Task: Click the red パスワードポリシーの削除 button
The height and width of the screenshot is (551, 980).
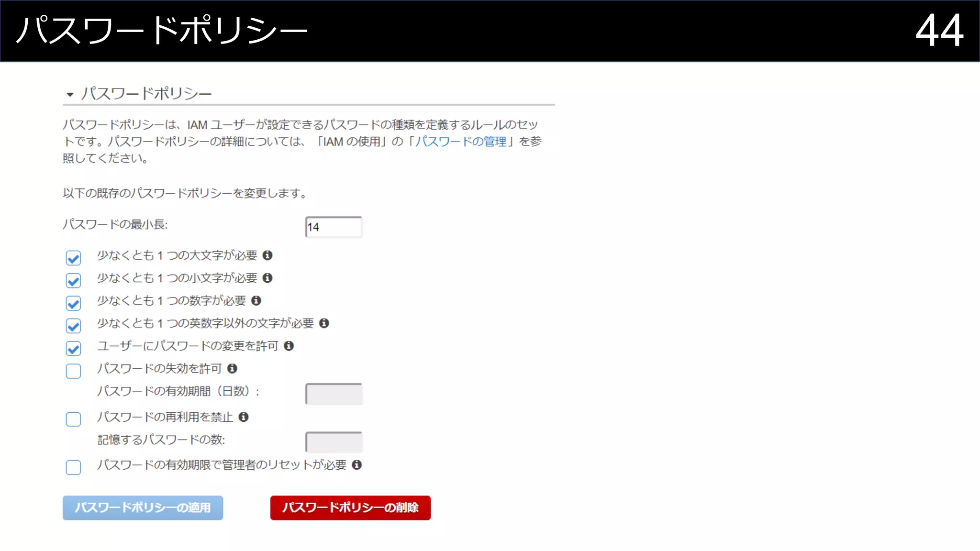Action: point(350,507)
